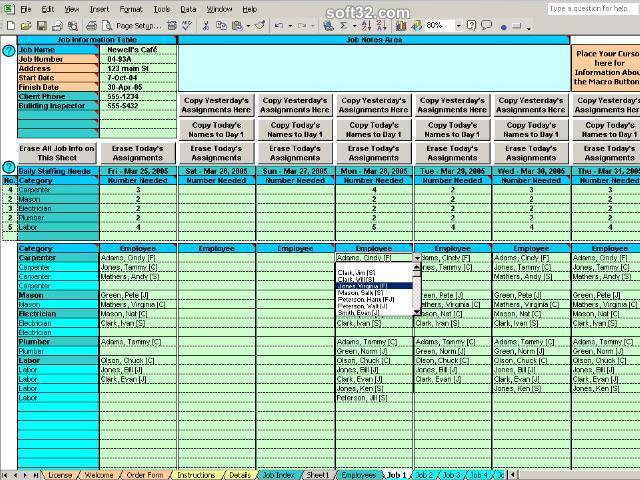Click the New blank workbook icon
The image size is (640, 480).
(x=11, y=26)
